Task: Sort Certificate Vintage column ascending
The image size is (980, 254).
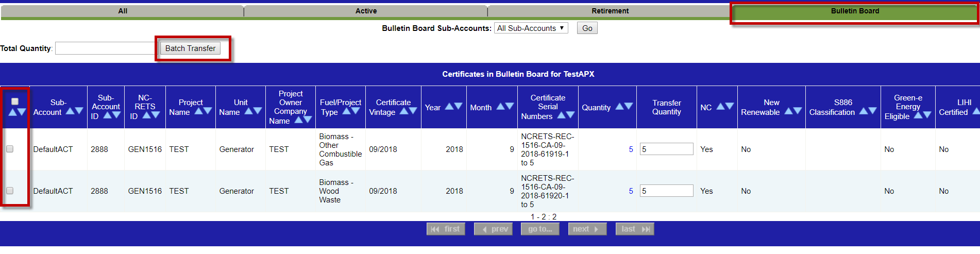Action: coord(404,111)
